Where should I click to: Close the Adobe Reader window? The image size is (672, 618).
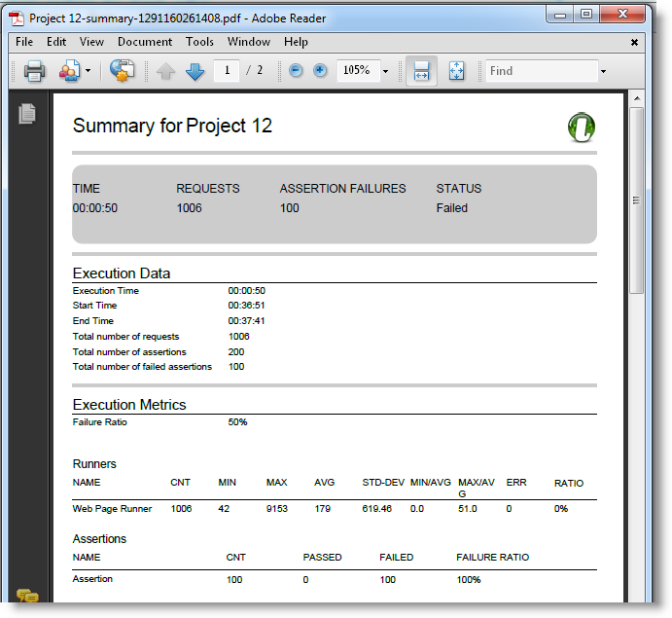pyautogui.click(x=622, y=15)
